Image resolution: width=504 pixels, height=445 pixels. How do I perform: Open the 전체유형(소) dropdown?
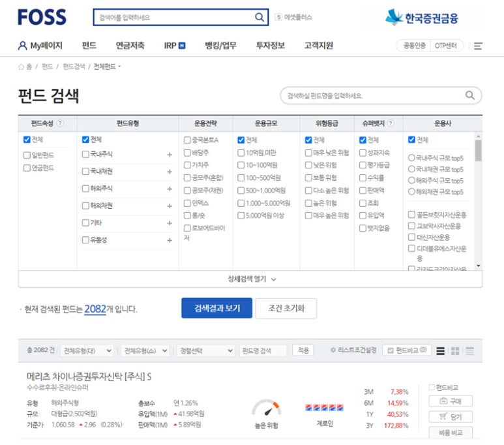click(145, 350)
